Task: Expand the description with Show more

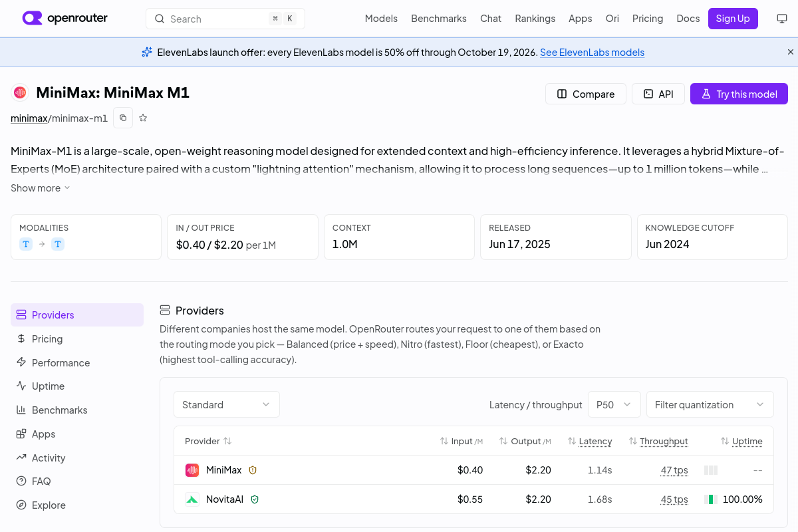Action: click(x=41, y=188)
